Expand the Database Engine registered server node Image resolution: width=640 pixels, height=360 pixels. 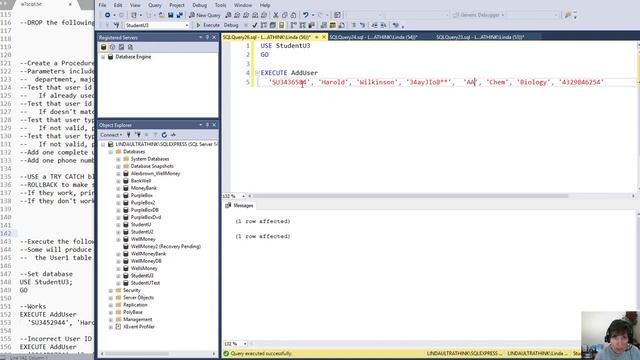click(x=103, y=57)
